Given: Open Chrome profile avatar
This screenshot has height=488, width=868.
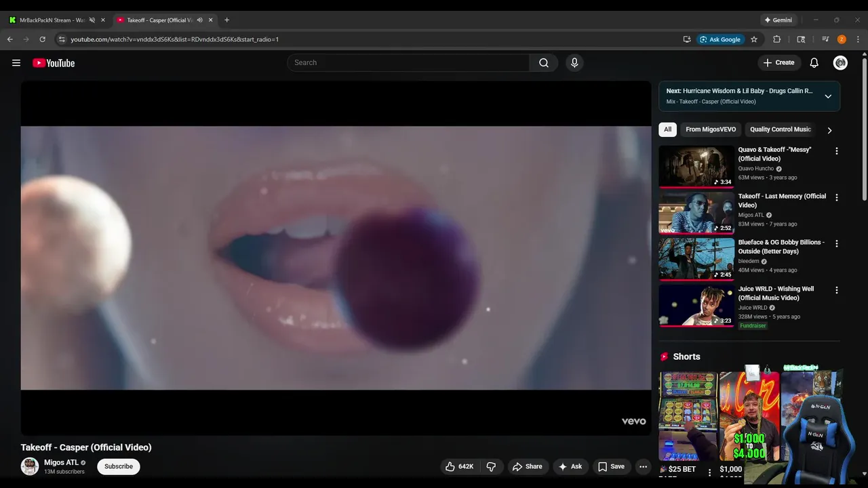Looking at the screenshot, I should point(842,39).
